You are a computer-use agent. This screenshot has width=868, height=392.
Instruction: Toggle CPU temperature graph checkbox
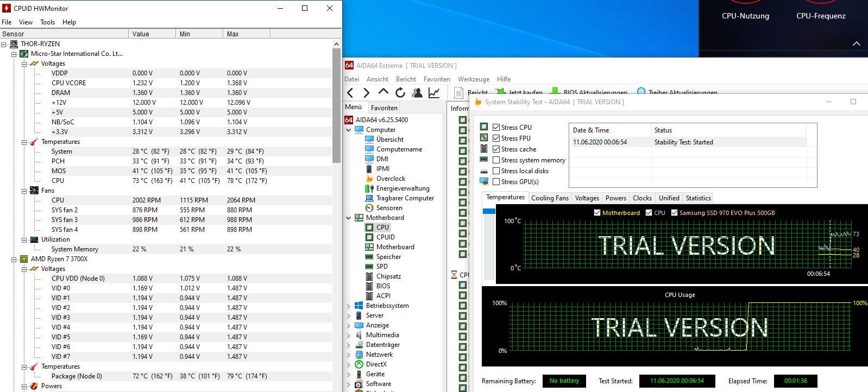click(649, 213)
